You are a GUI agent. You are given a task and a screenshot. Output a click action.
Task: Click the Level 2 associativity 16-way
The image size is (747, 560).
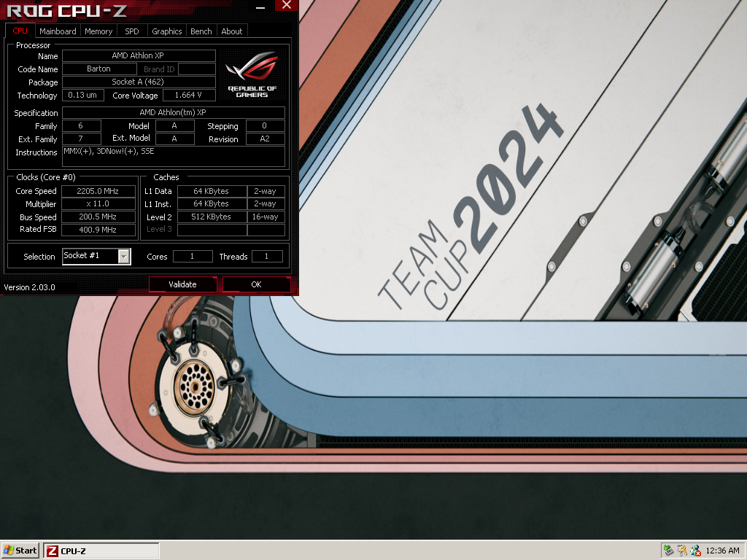coord(266,217)
